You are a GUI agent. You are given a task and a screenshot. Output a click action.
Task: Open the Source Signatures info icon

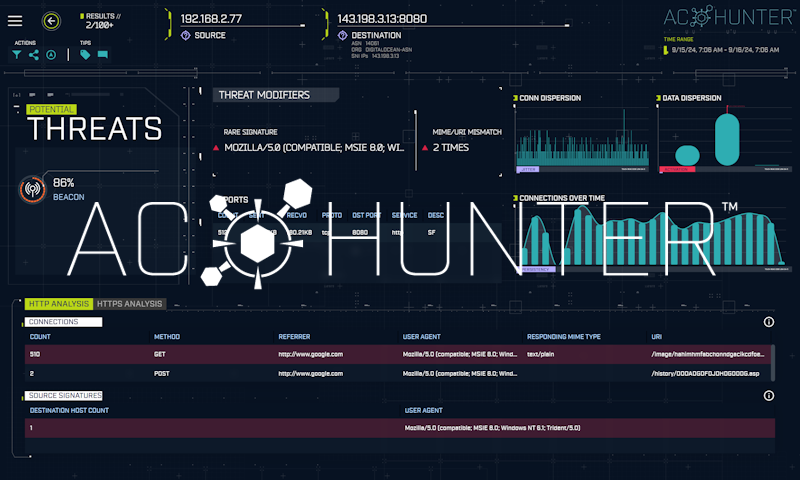point(769,395)
